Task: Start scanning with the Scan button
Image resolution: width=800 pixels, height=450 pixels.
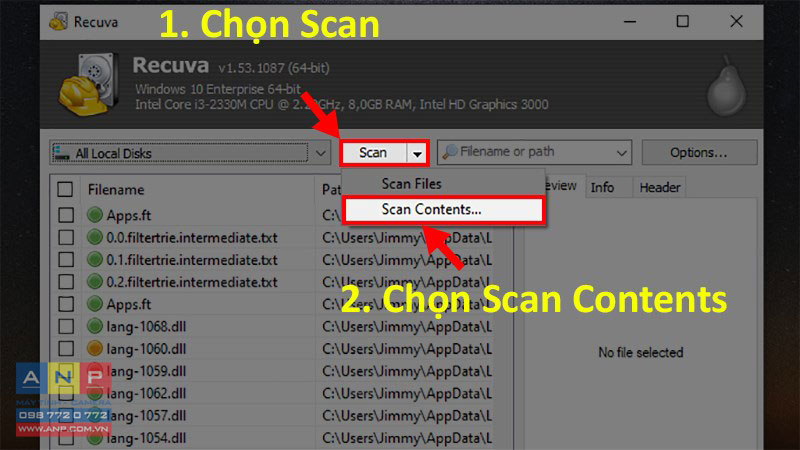Action: [374, 153]
